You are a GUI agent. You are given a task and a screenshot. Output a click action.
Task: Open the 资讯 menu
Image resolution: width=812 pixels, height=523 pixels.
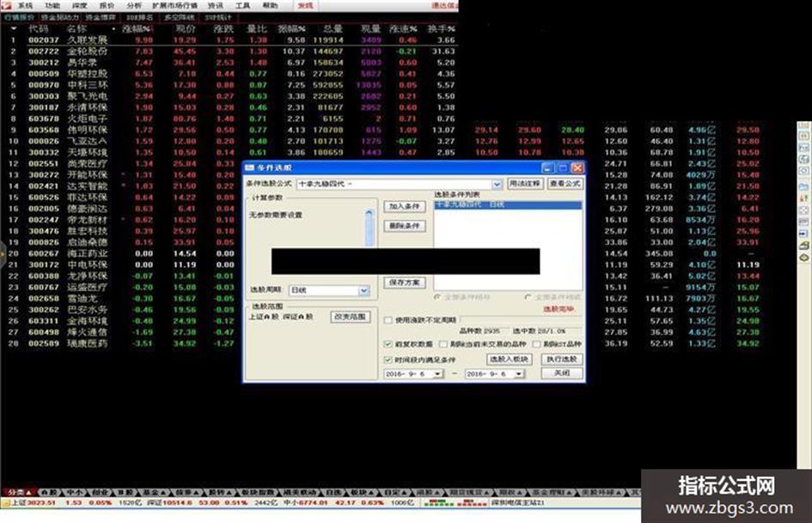[216, 5]
